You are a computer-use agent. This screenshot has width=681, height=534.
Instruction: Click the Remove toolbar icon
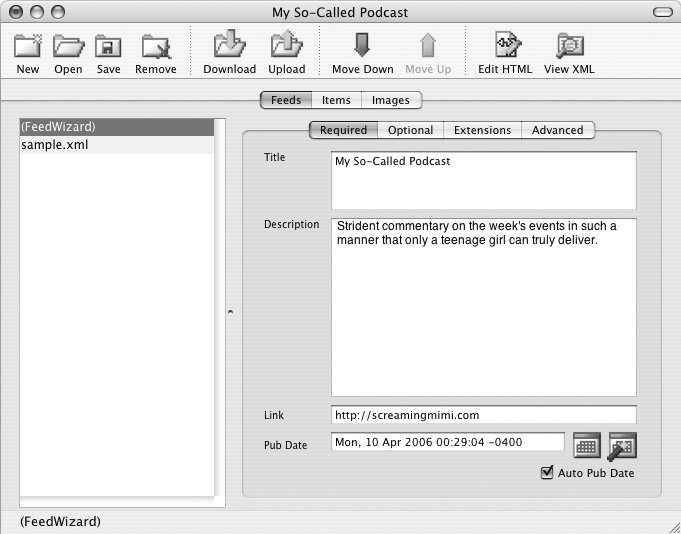[155, 47]
